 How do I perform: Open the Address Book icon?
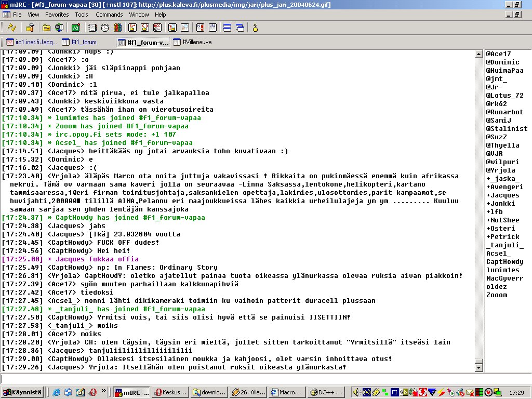[x=92, y=28]
